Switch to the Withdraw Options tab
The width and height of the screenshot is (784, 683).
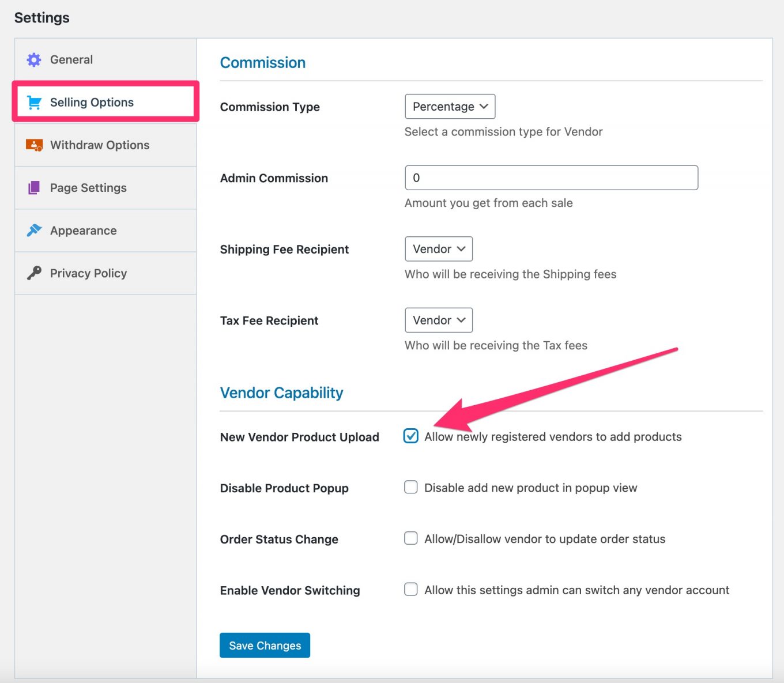coord(100,145)
